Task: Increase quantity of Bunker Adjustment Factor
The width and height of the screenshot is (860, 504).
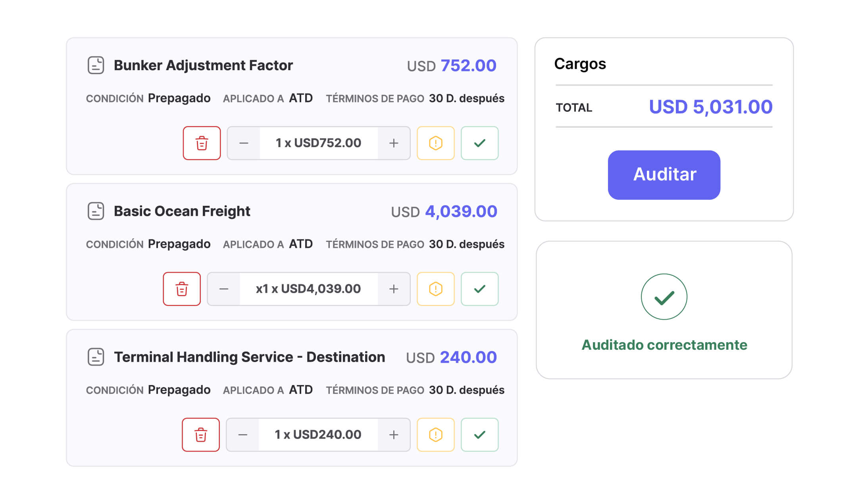Action: point(394,143)
